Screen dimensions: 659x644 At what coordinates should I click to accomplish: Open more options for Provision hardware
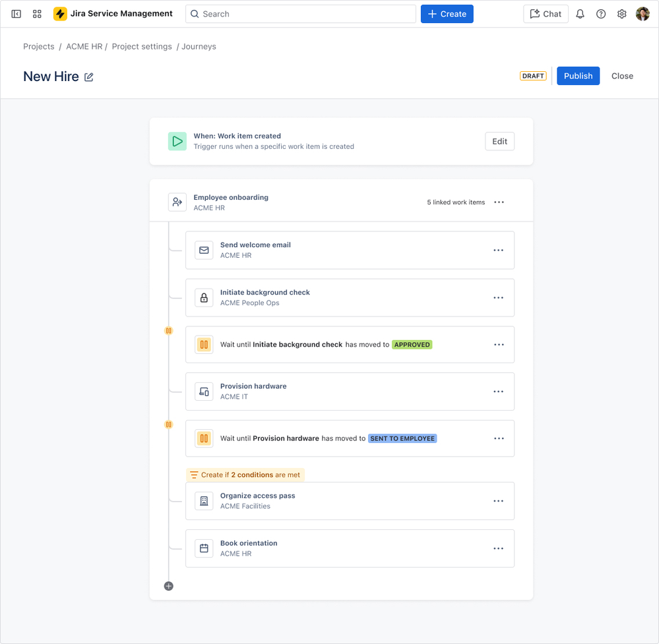click(498, 392)
